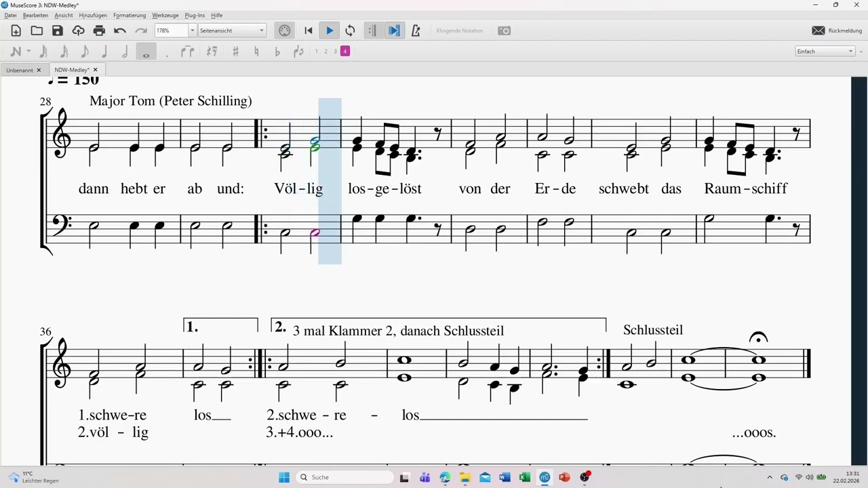Open the Hilfe menu

pyautogui.click(x=216, y=15)
